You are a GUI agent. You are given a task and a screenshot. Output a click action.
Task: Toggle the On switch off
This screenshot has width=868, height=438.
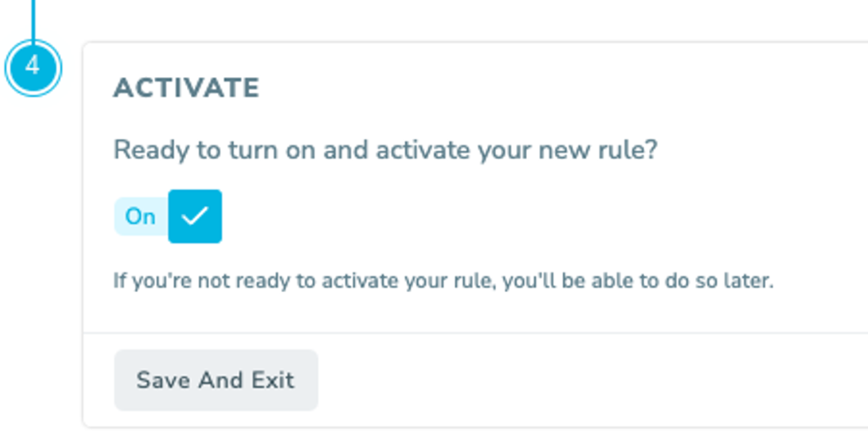coord(168,216)
